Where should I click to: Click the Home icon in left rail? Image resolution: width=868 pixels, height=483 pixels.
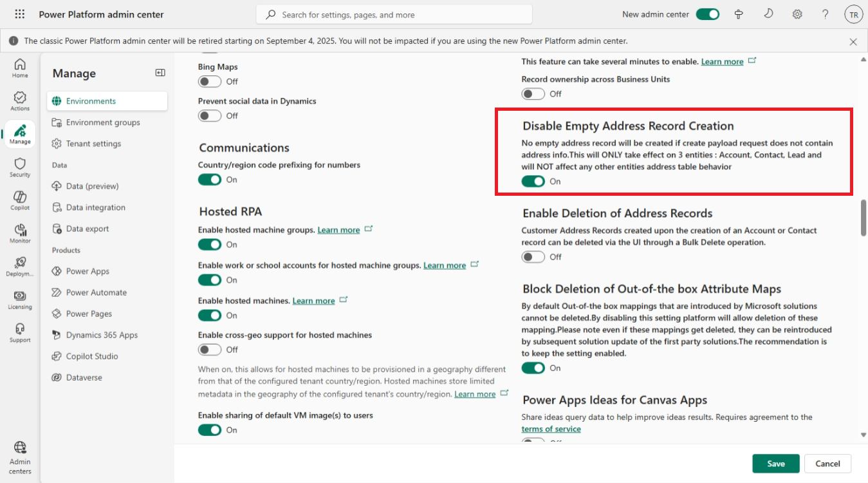click(20, 68)
